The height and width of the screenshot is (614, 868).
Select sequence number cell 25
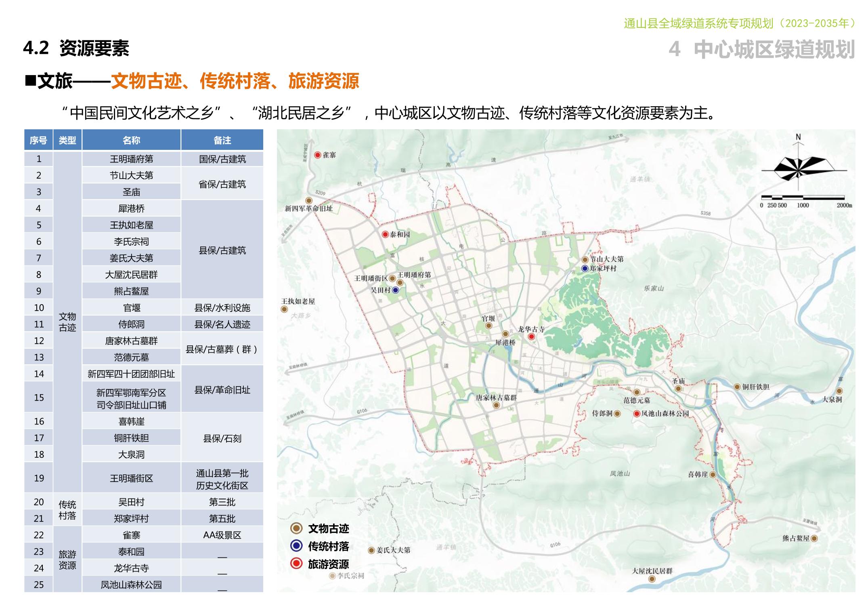click(38, 585)
